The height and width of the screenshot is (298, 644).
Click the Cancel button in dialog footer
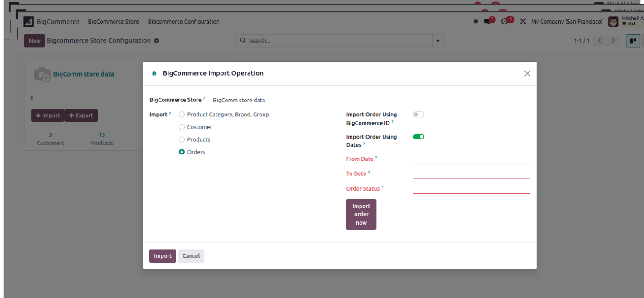191,256
